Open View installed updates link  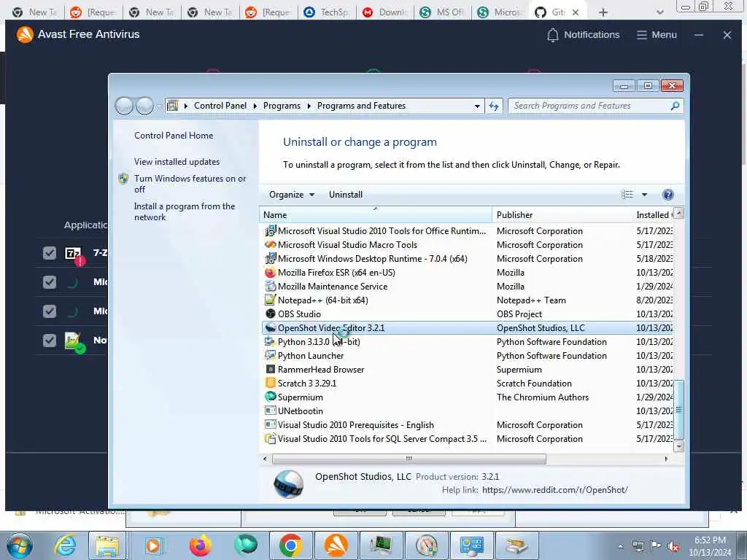(x=177, y=161)
